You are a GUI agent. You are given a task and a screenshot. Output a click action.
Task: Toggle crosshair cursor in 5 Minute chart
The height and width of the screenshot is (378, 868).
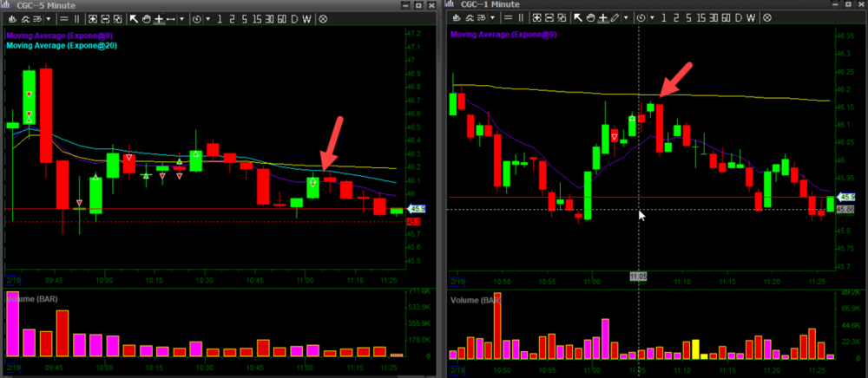[159, 18]
